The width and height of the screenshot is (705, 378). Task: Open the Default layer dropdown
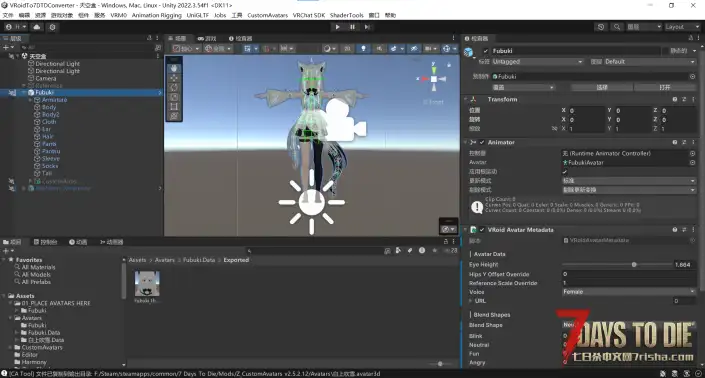point(650,62)
